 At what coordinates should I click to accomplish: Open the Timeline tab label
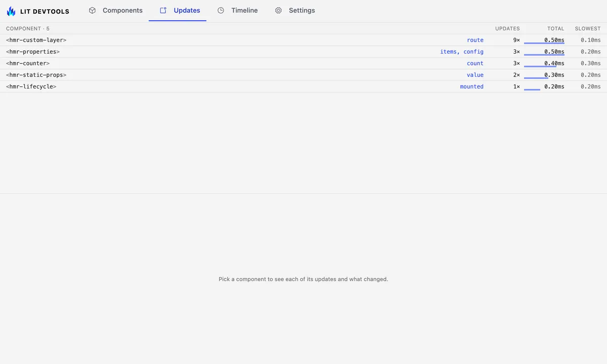point(244,10)
